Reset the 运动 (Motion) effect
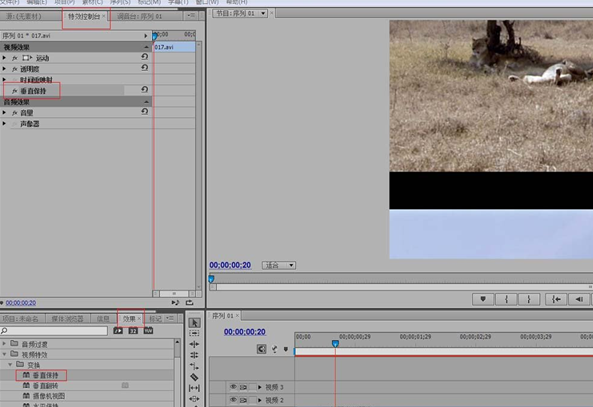593x407 pixels. tap(144, 57)
